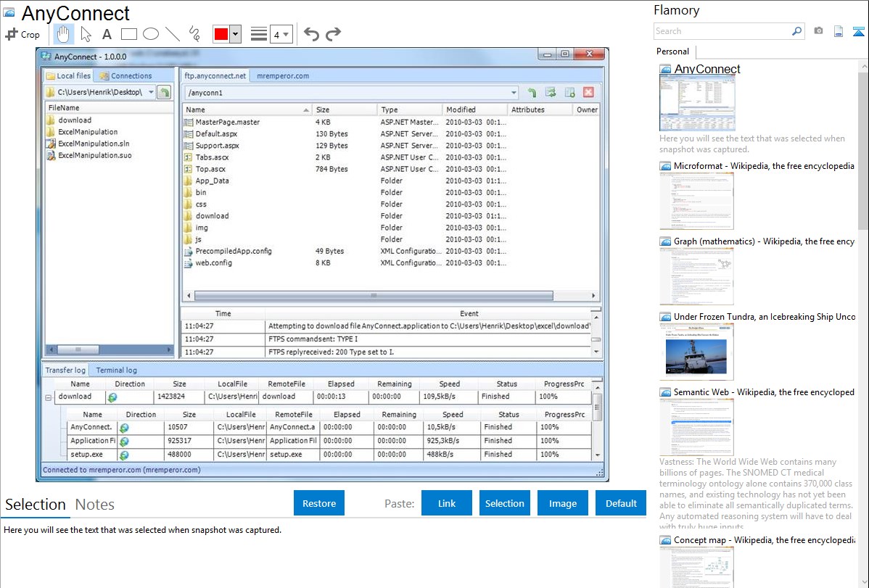Click the Flamory search magnifier icon
The image size is (869, 588).
tap(796, 31)
